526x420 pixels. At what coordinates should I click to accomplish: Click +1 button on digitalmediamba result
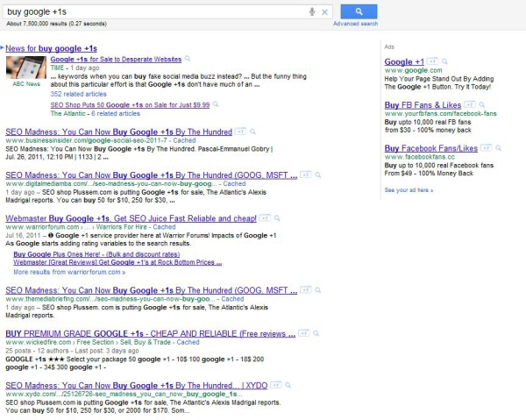pos(306,174)
